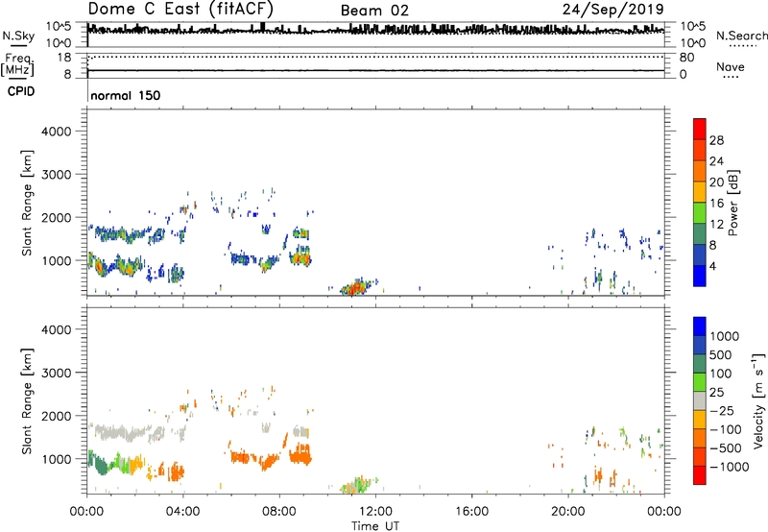Click the '80' Nave axis value
768x532 pixels.
coord(686,58)
